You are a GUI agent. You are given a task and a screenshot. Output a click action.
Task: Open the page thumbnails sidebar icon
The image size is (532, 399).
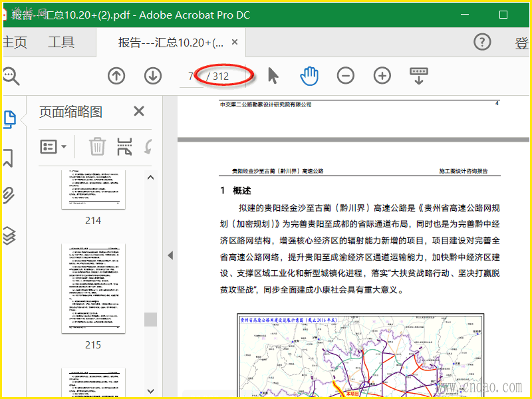click(x=9, y=120)
